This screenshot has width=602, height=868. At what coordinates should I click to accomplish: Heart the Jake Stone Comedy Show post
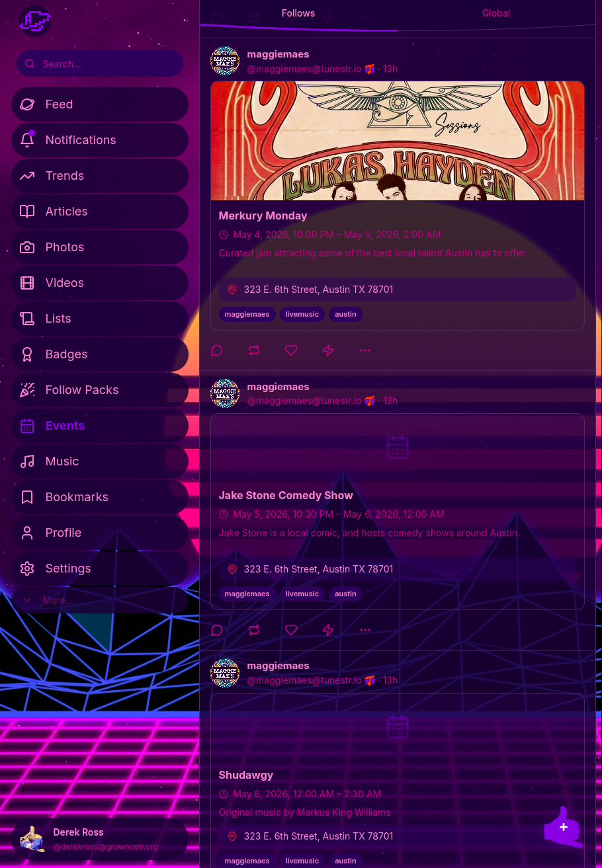(291, 630)
